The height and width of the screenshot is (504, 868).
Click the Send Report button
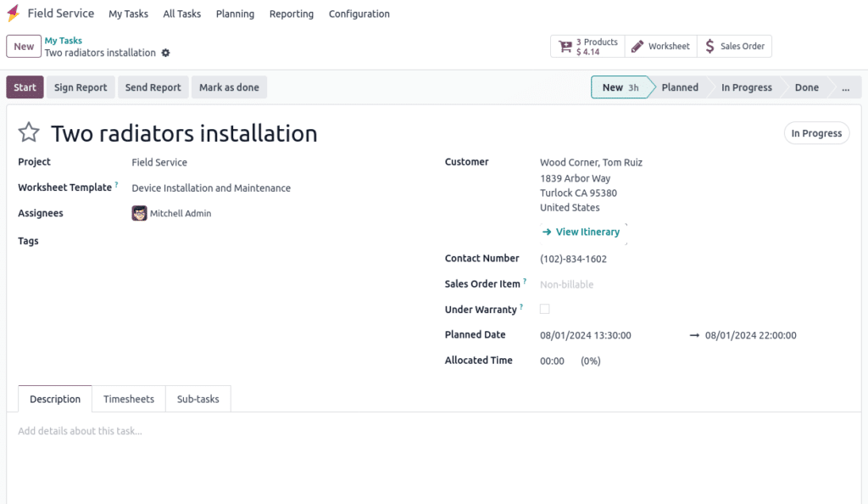tap(153, 87)
